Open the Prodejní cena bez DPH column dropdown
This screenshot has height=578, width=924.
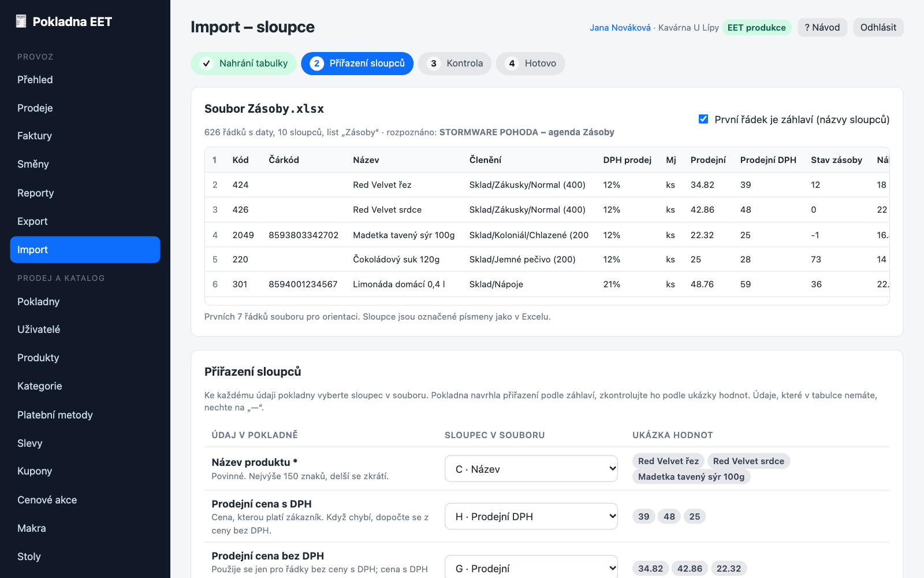pyautogui.click(x=531, y=568)
